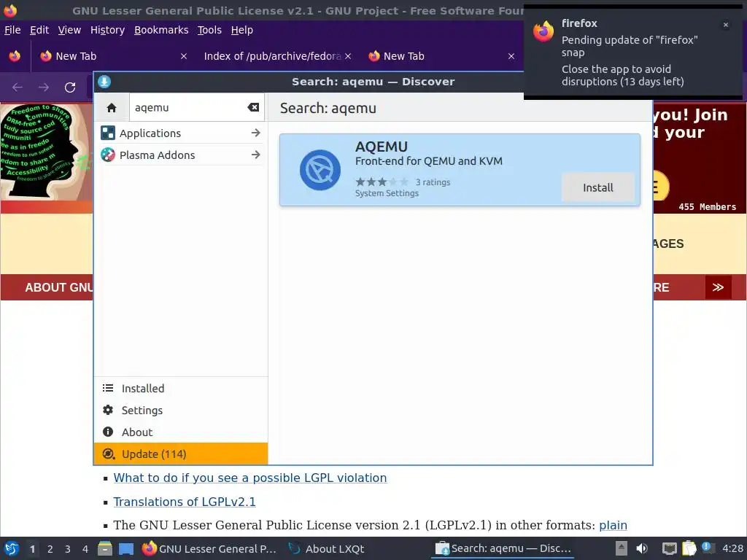Screen dimensions: 747x560
Task: Click the About info icon
Action: 108,432
